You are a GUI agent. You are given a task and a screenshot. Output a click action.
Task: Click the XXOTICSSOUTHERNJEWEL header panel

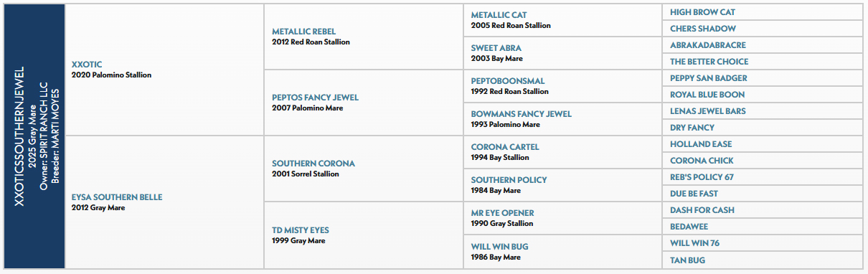coord(34,137)
